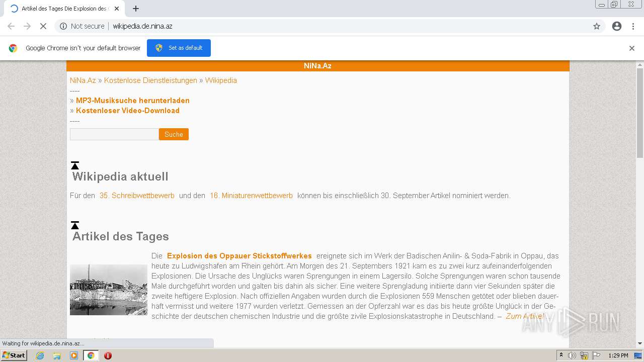The image size is (644, 362).
Task: Open the Oppau explosion photo thumbnail
Action: point(109,290)
